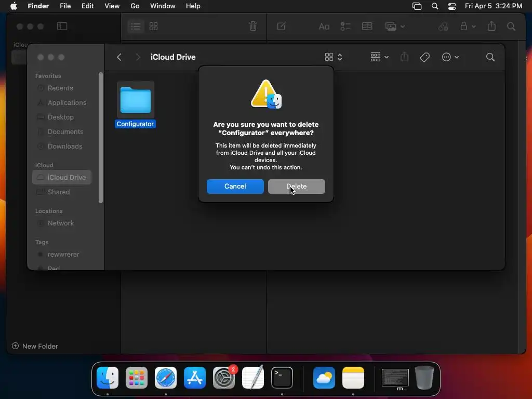Open Finder from the Dock
This screenshot has height=399, width=532.
pos(108,378)
